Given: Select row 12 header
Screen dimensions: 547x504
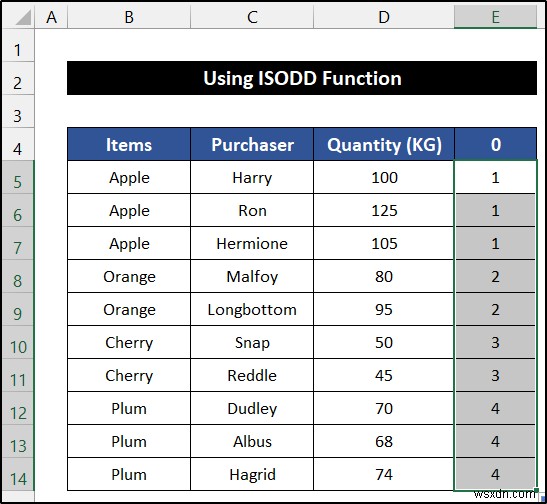Looking at the screenshot, I should pyautogui.click(x=17, y=408).
